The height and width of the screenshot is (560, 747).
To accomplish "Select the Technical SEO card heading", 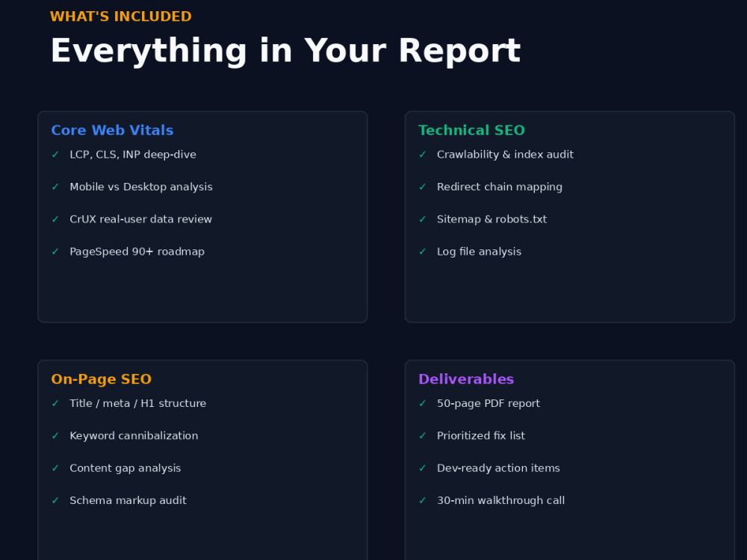I will point(471,131).
